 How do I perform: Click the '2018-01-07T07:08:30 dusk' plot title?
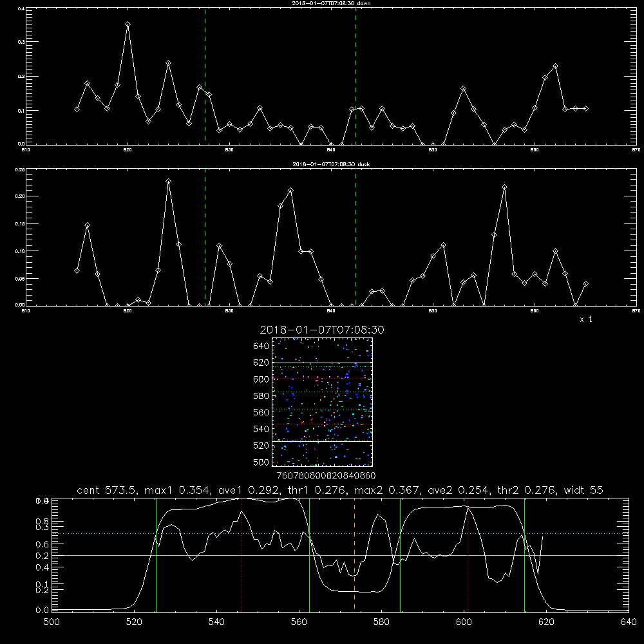click(331, 164)
